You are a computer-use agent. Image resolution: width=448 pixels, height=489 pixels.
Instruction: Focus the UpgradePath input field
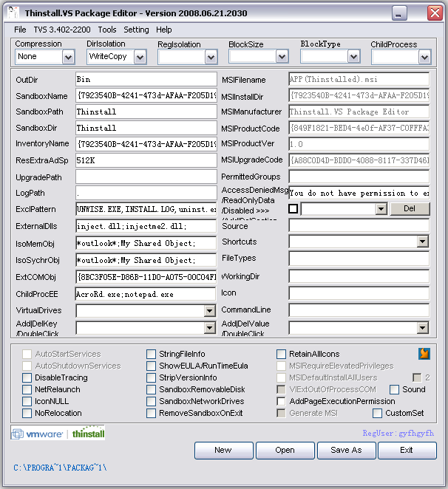[146, 177]
